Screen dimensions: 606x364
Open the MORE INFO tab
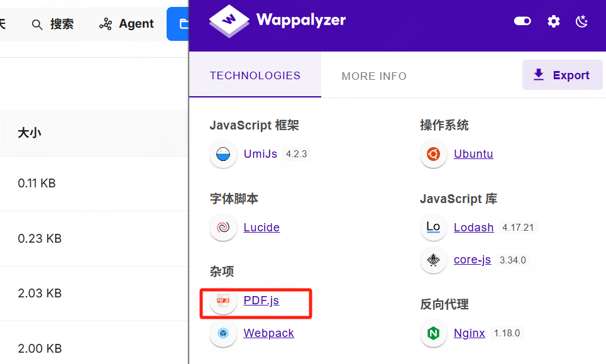click(x=374, y=76)
